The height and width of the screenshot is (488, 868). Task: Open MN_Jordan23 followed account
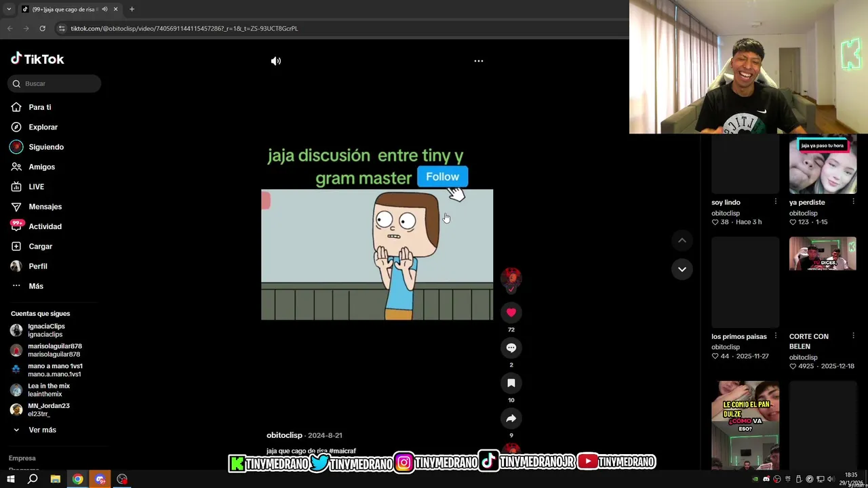40,409
